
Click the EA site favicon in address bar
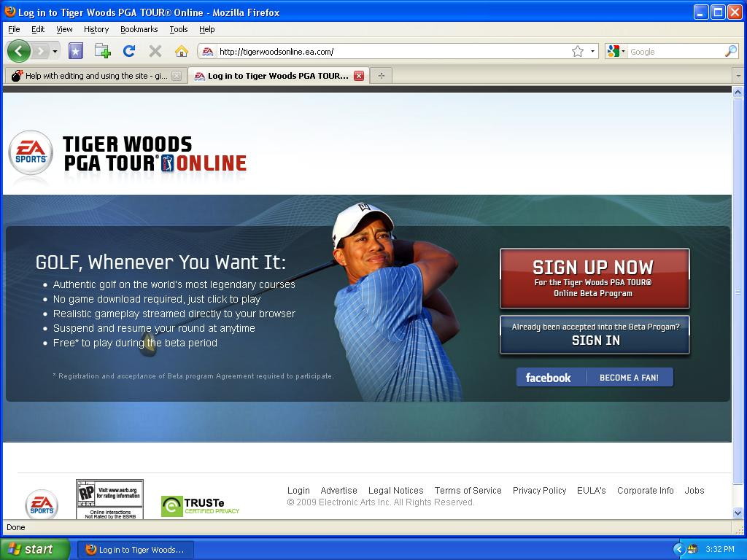[x=208, y=52]
